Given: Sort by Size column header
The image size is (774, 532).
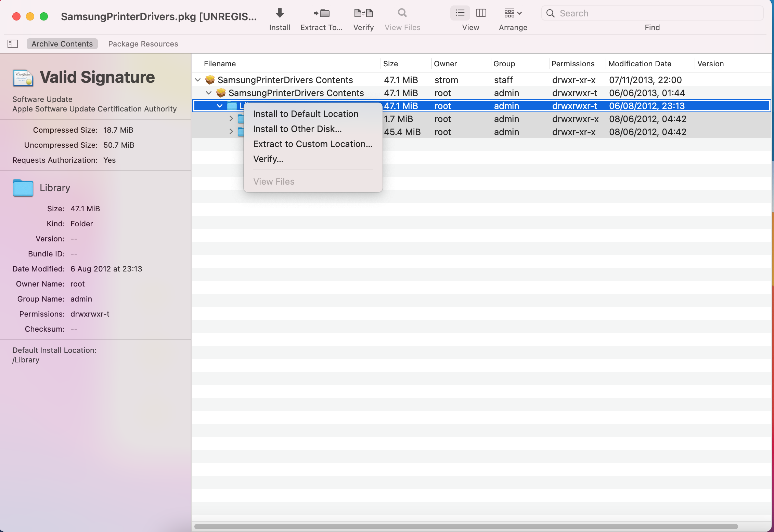Looking at the screenshot, I should pos(390,64).
